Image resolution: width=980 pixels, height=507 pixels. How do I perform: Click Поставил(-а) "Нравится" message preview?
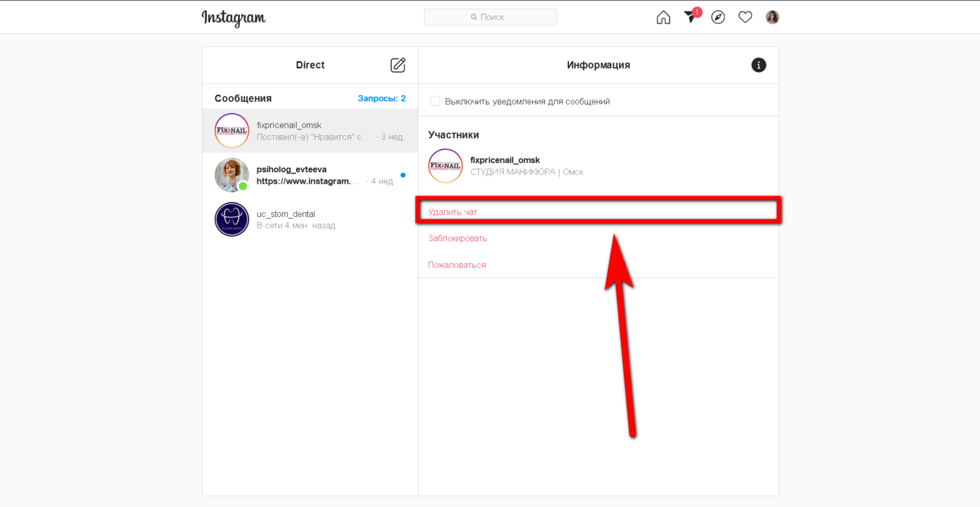tap(313, 137)
